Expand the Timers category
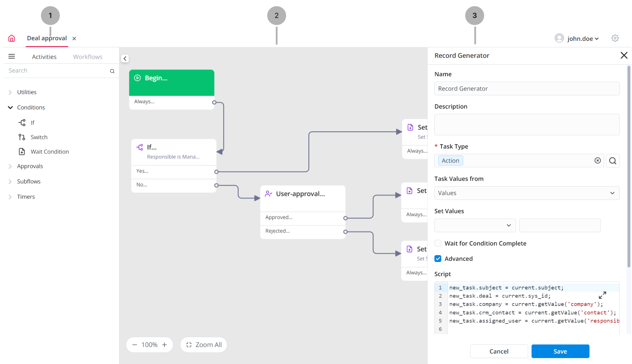Screen dimensions: 632x364 tap(10, 197)
